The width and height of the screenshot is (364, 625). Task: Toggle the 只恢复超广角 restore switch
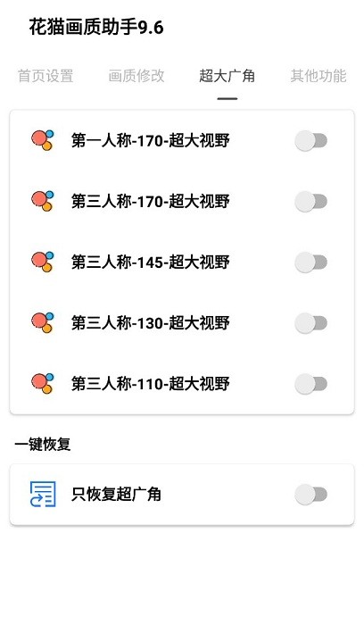tap(311, 495)
